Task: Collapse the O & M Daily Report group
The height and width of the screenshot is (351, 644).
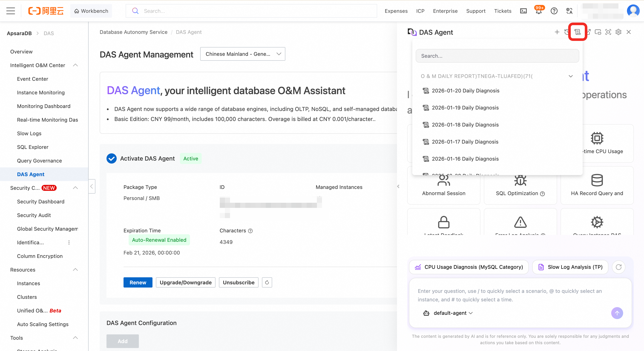Action: pyautogui.click(x=571, y=76)
